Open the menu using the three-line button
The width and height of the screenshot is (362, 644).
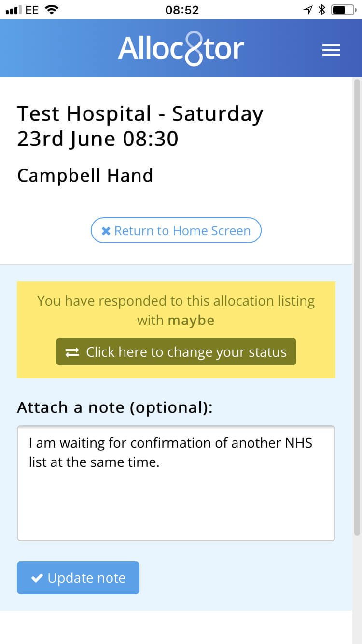331,50
